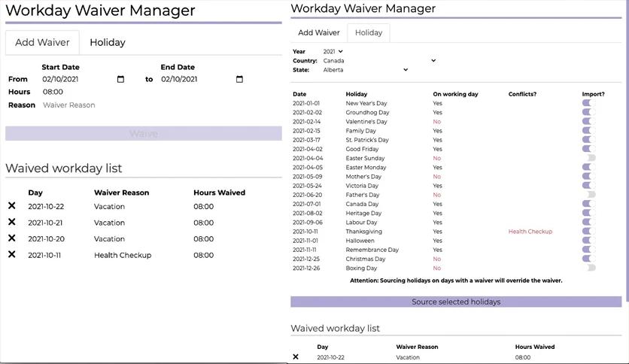Toggle import for Labour Day
The width and height of the screenshot is (629, 364).
(x=589, y=222)
